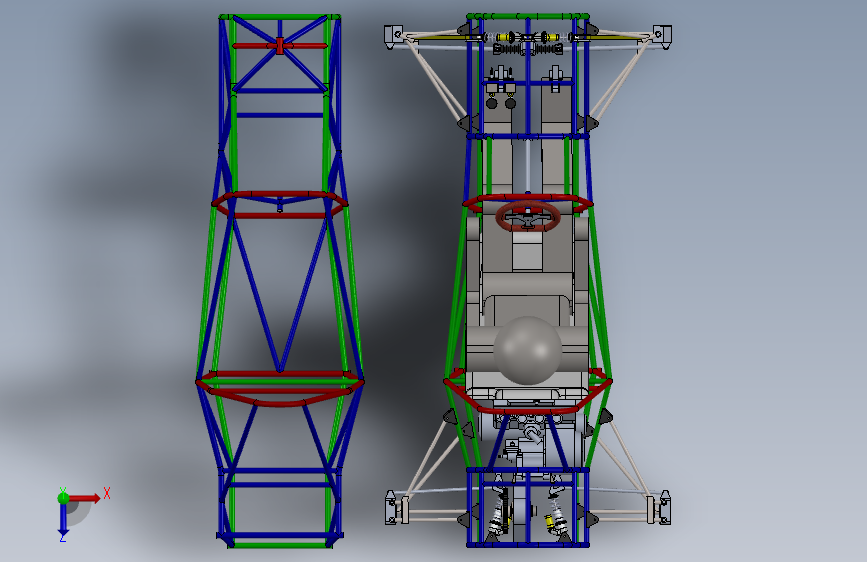
Task: Click the blue 'Z' axis label
Action: [x=63, y=538]
